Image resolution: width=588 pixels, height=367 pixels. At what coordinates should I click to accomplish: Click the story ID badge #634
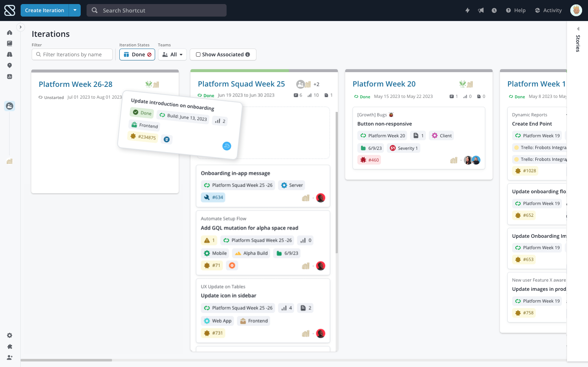(x=213, y=197)
